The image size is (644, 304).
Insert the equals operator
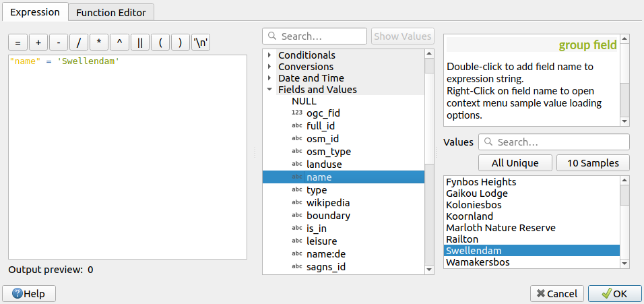click(x=18, y=42)
